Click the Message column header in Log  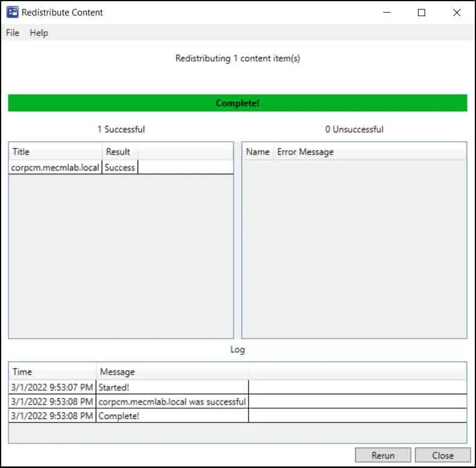172,372
